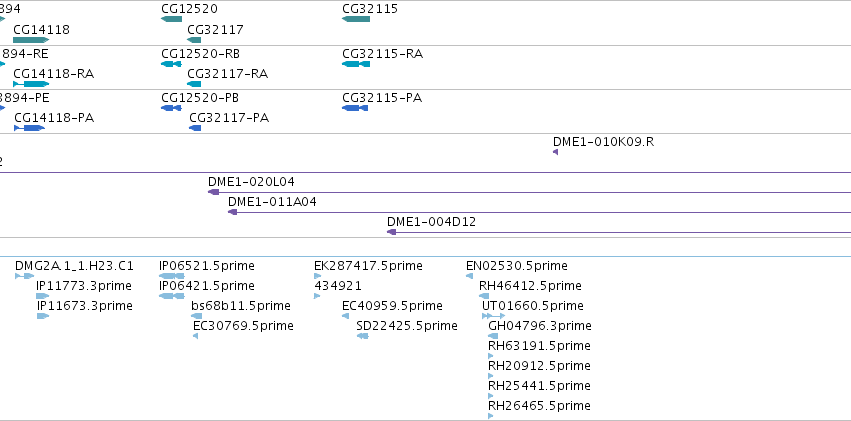Select the IP11673.3prime EST arrow
The width and height of the screenshot is (851, 421).
(42, 316)
